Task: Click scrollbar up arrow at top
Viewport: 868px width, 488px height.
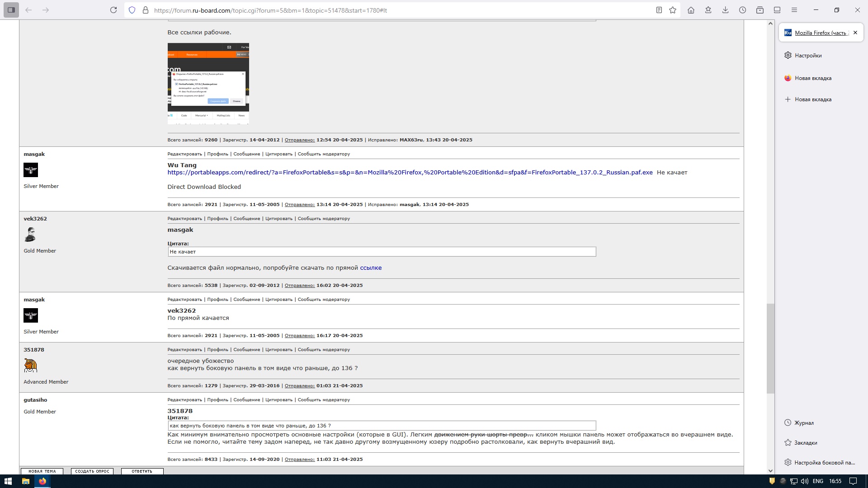Action: [771, 23]
